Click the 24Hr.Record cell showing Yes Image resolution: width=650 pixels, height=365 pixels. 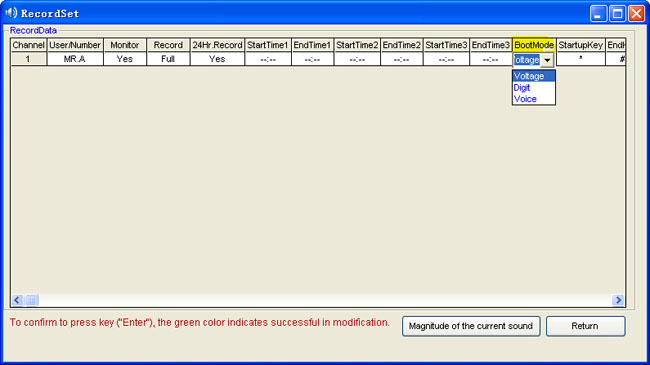217,59
